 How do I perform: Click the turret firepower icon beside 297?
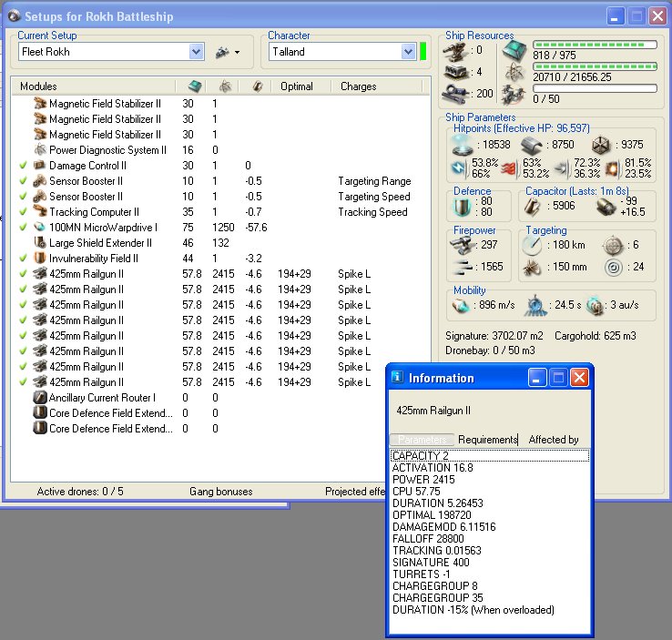463,245
